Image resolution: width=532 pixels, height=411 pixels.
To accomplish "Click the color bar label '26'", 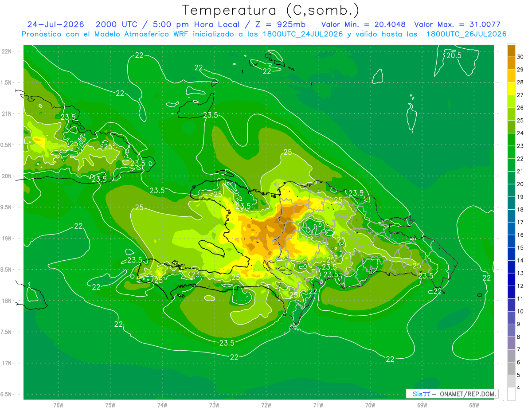I will [x=520, y=108].
